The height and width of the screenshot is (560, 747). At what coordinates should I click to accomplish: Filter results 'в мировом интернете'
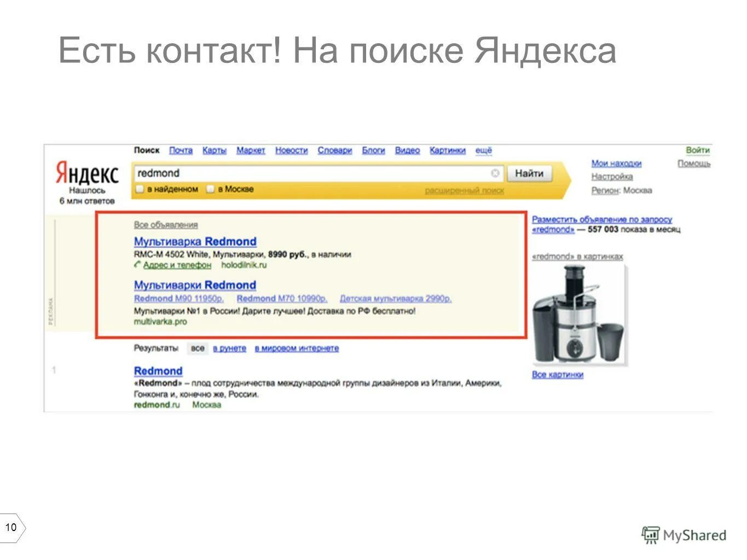[x=297, y=348]
